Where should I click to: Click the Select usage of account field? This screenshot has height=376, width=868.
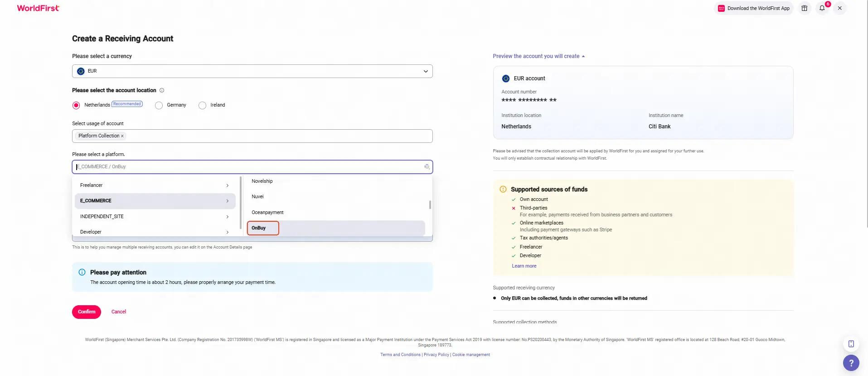252,136
